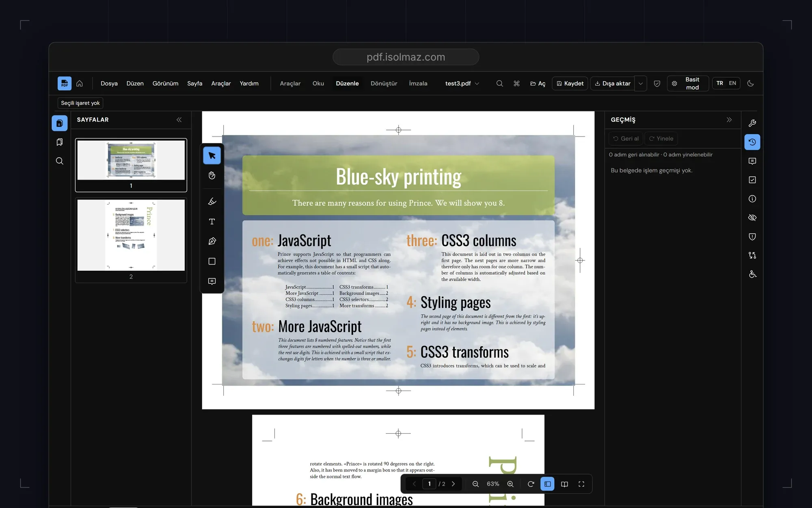Select the hand pan tool

point(212,175)
